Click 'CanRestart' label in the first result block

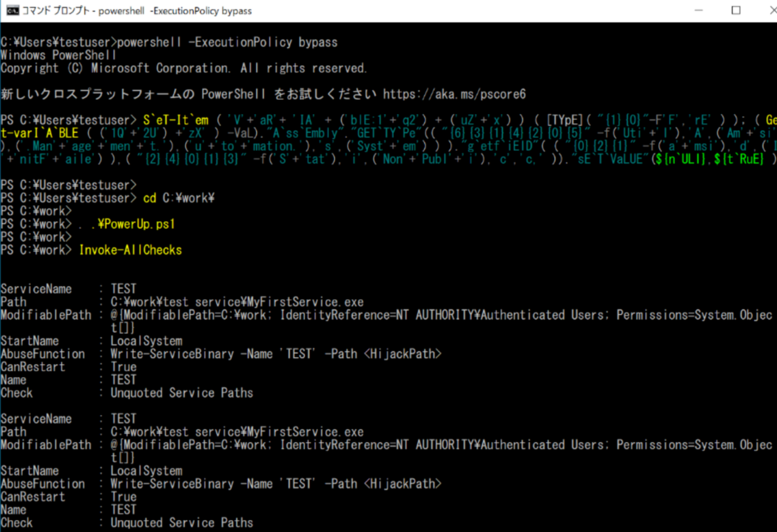[x=33, y=367]
